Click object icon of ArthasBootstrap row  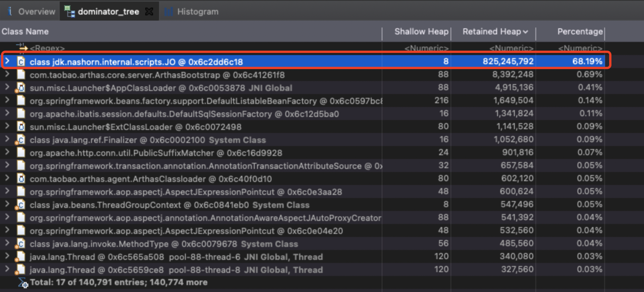click(21, 75)
